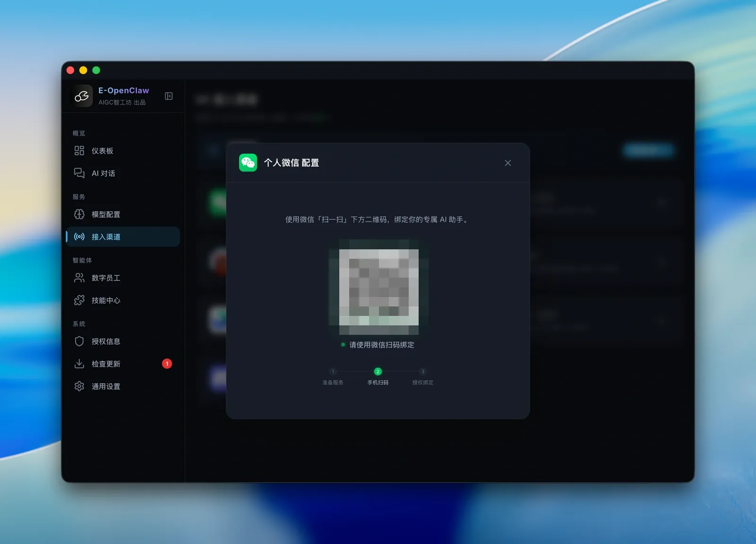Click the AIGC智工坊 出品 subtitle
The width and height of the screenshot is (756, 544).
122,102
